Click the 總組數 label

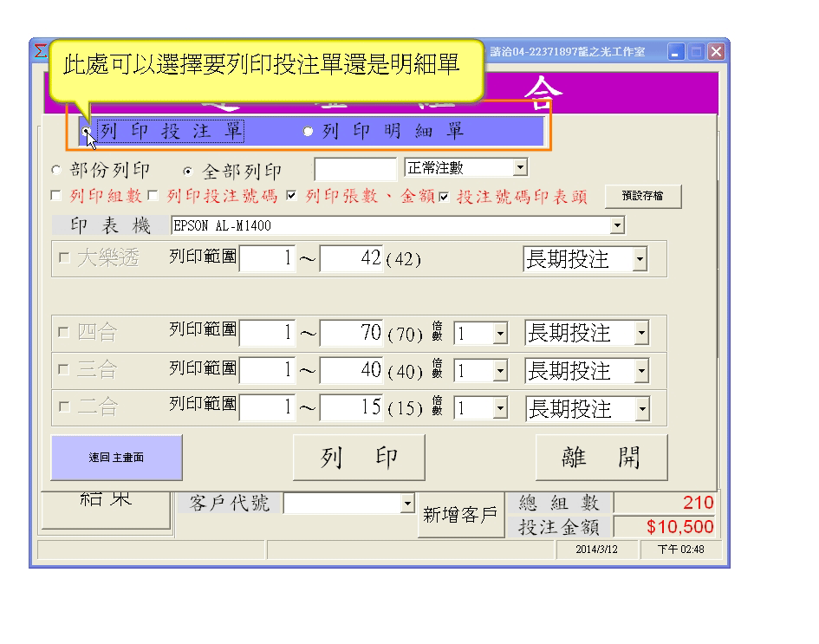(558, 503)
